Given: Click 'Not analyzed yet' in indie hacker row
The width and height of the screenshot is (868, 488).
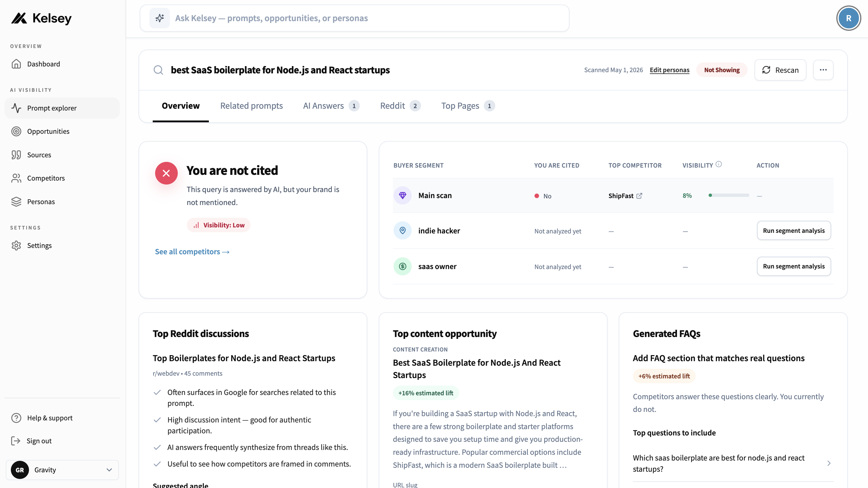Looking at the screenshot, I should 558,231.
